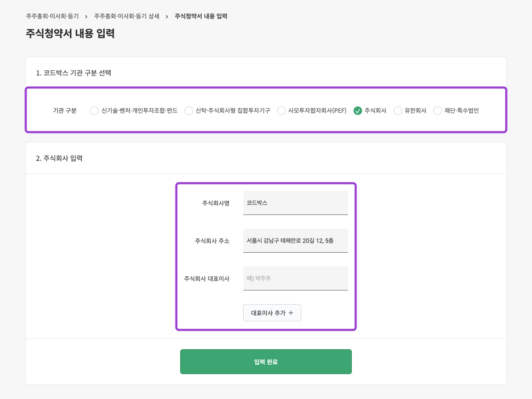Choose 사모투자합자회사(PEF) as institution type
Image resolution: width=532 pixels, height=399 pixels.
281,111
